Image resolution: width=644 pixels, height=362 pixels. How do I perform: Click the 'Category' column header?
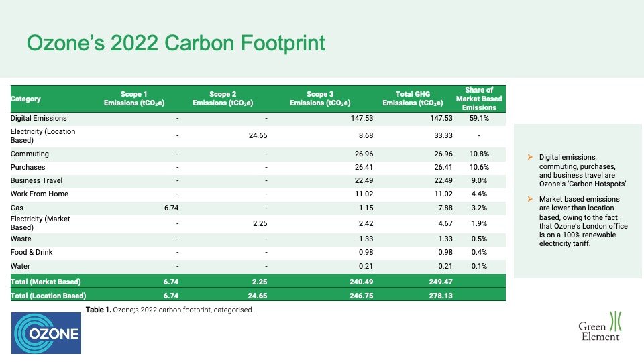[x=25, y=99]
